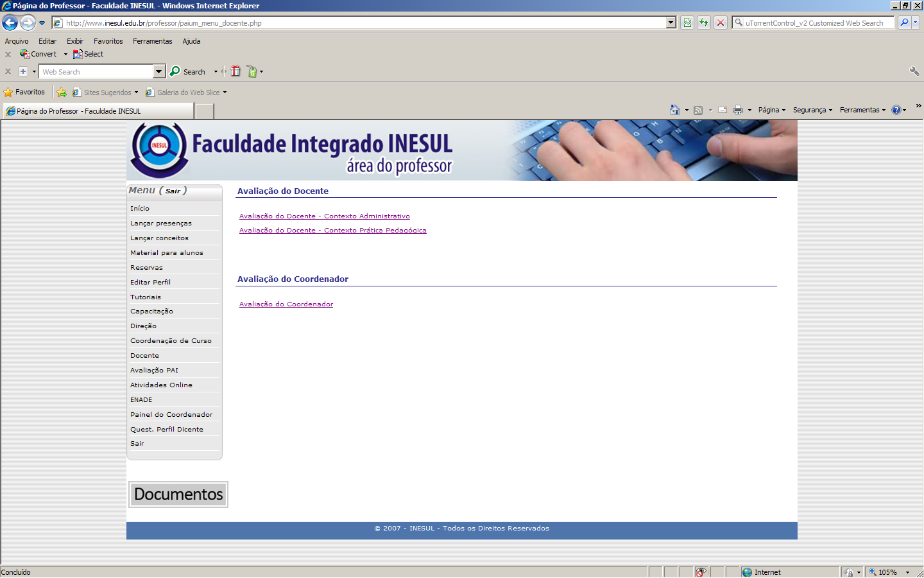The width and height of the screenshot is (924, 578).
Task: Close the Web Search toolbar with its X
Action: (8, 71)
